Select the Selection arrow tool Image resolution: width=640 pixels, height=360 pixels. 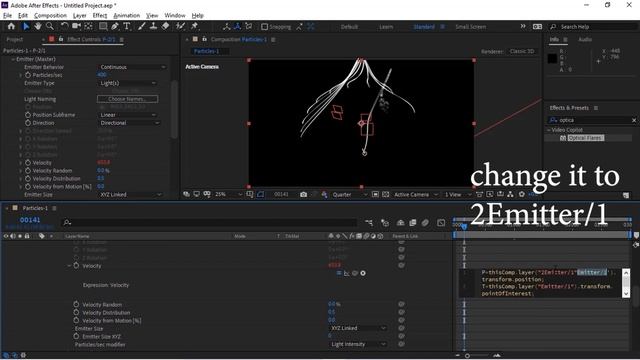click(x=26, y=27)
